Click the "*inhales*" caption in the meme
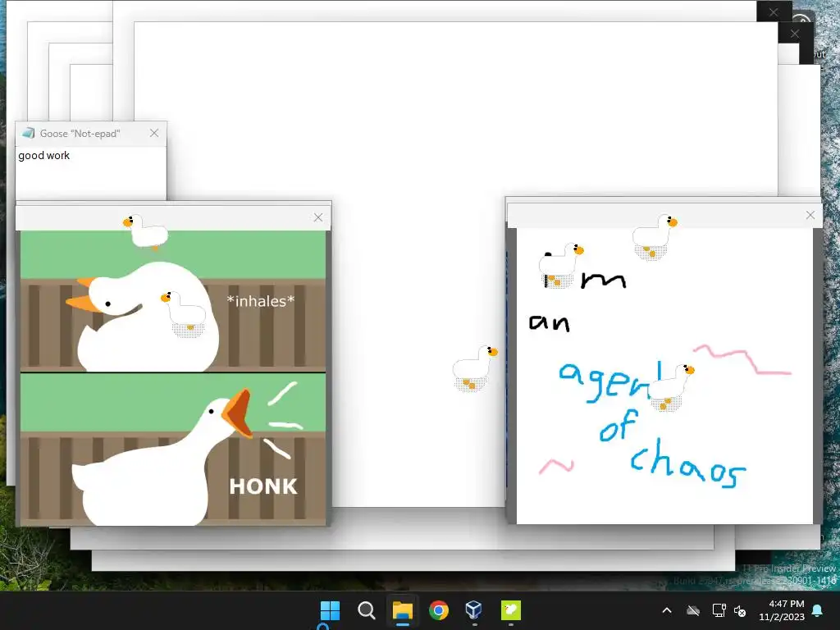 click(261, 301)
